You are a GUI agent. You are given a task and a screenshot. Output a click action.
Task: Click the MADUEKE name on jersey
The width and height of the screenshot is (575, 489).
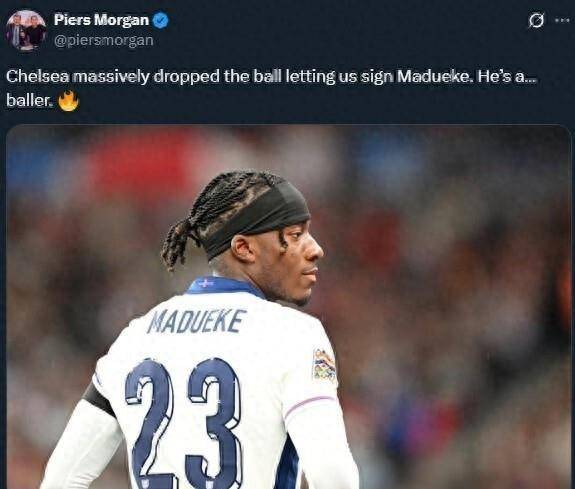tap(195, 321)
